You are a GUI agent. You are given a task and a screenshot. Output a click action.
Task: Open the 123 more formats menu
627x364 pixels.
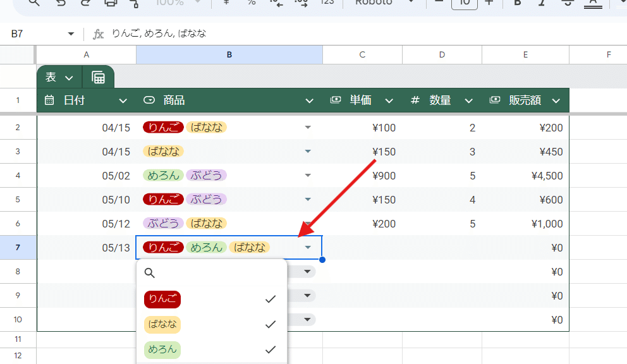pos(327,2)
